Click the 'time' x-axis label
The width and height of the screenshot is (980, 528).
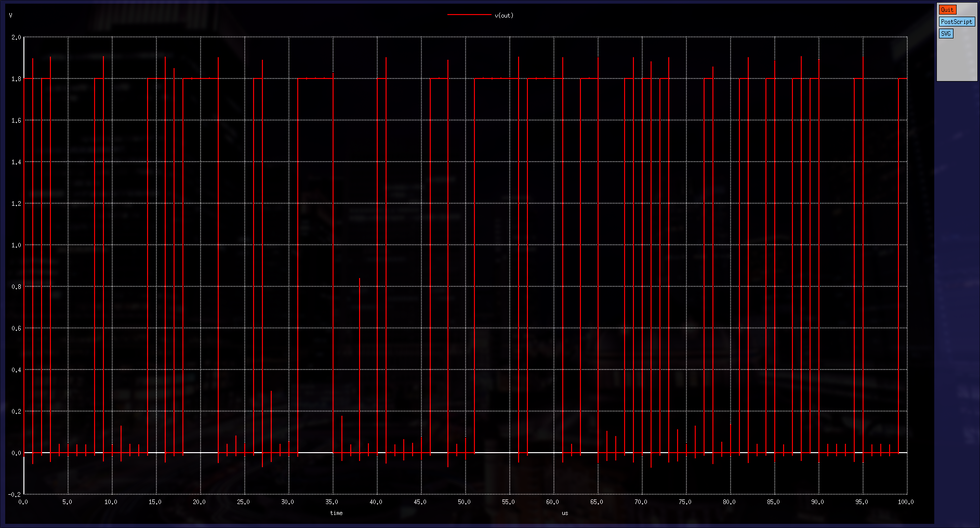[336, 513]
